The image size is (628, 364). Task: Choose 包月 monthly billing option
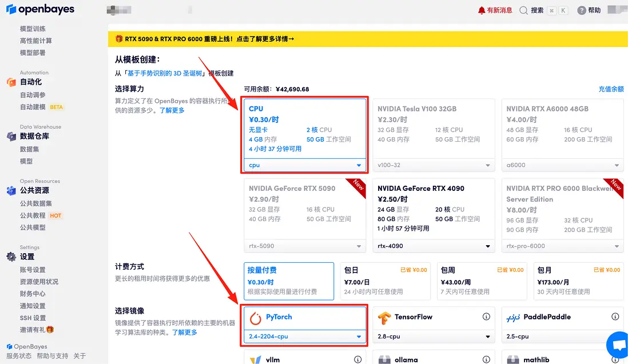coord(578,281)
